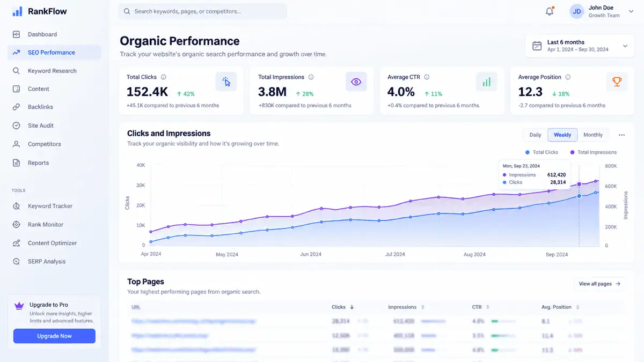This screenshot has height=362, width=644.
Task: Open chart more options (three dots)
Action: [621, 135]
